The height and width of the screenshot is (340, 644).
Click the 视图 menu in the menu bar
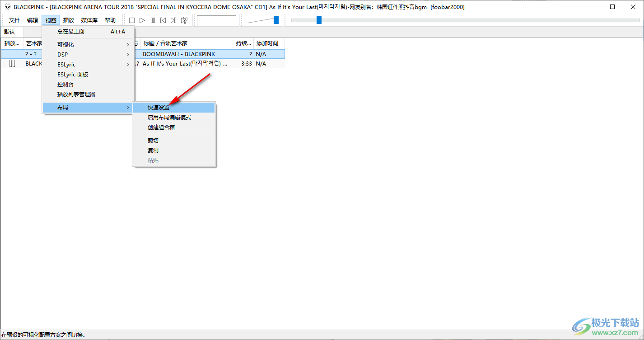pos(51,20)
